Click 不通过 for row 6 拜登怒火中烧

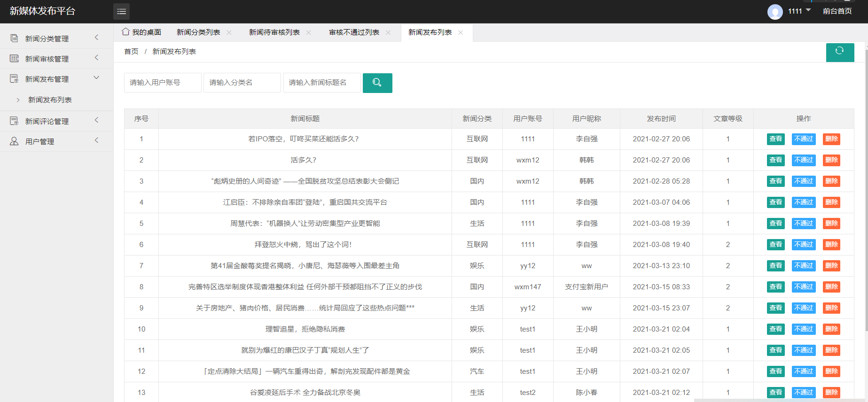[804, 245]
